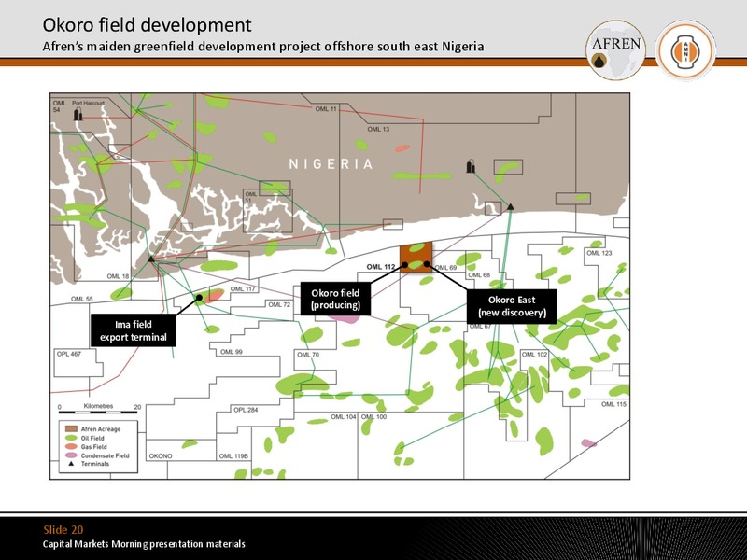Click the AMNI orange circular logo
747x560 pixels.
[685, 50]
